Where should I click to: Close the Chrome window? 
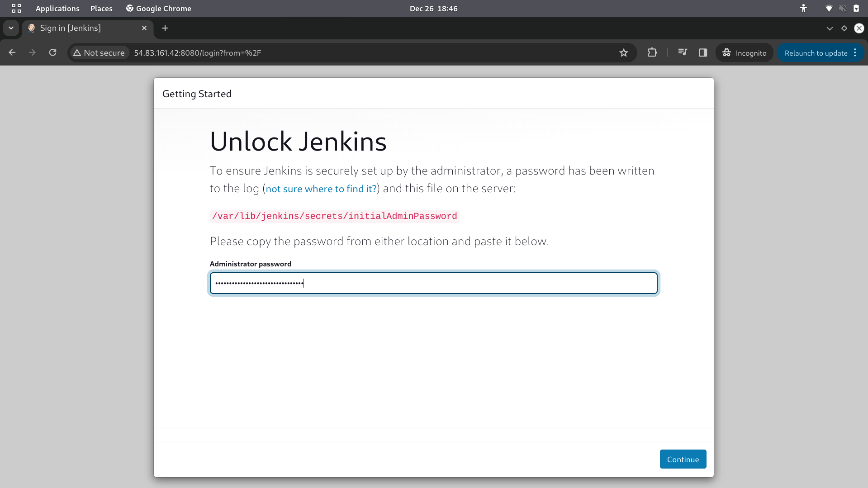[859, 28]
